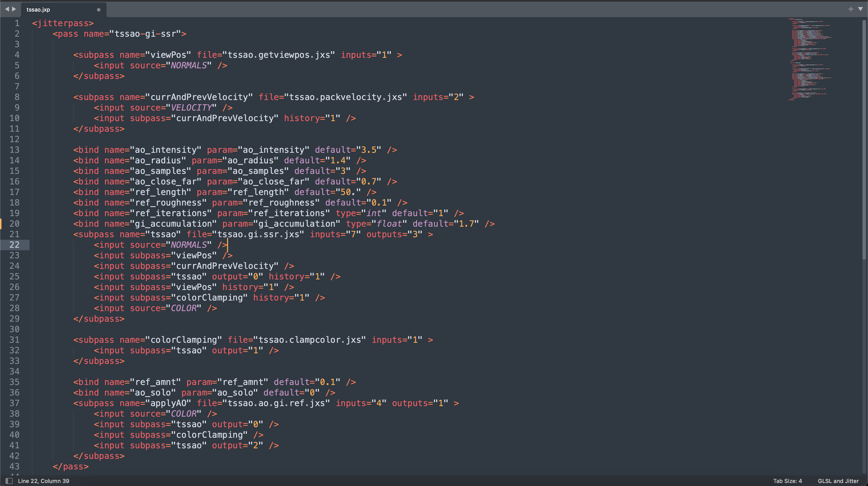The image size is (868, 486).
Task: Click ref_length default "50." value
Action: pos(348,192)
